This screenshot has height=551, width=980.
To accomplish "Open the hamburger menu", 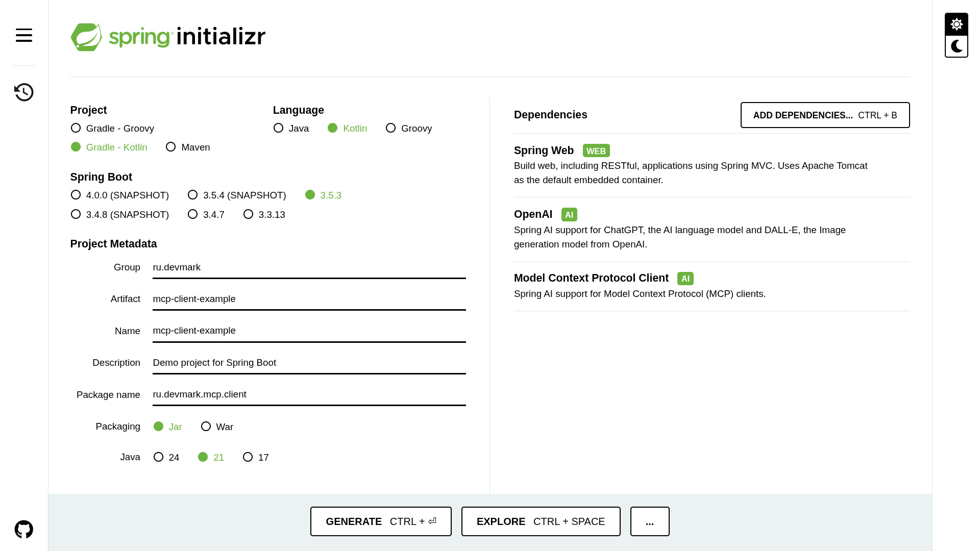I will [24, 35].
